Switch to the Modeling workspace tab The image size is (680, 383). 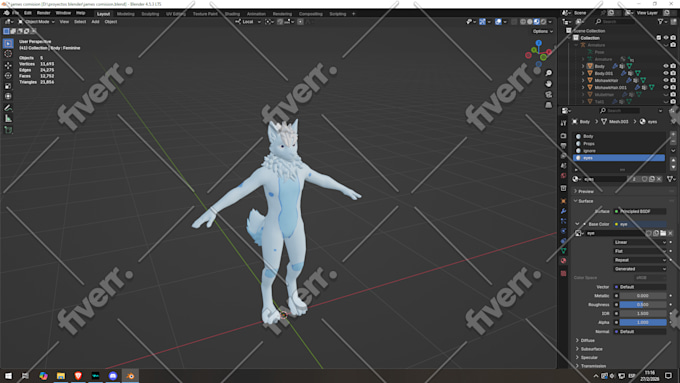coord(126,14)
